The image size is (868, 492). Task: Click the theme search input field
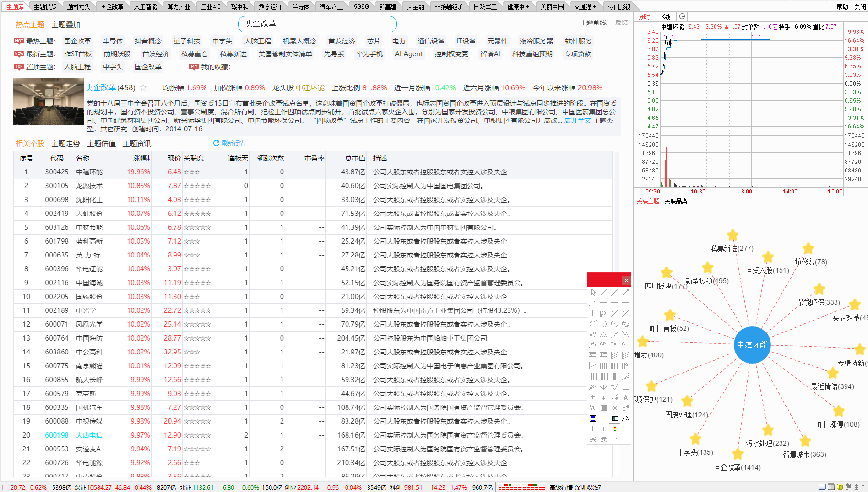[x=317, y=24]
